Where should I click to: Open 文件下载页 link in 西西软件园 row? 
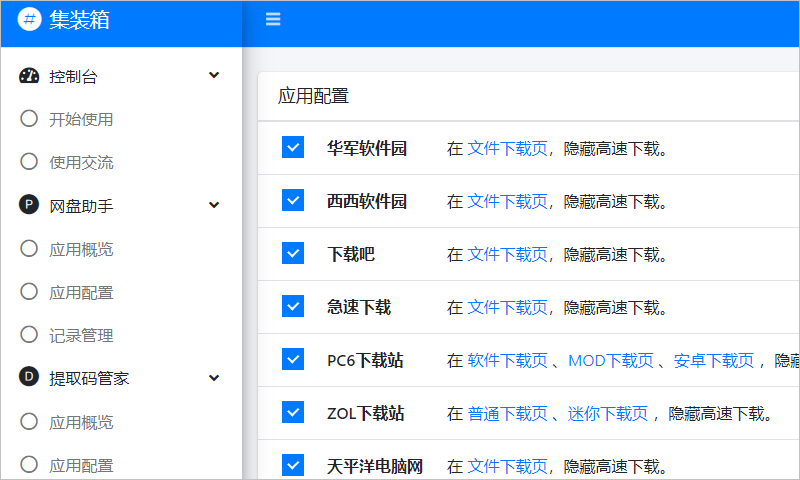point(507,201)
